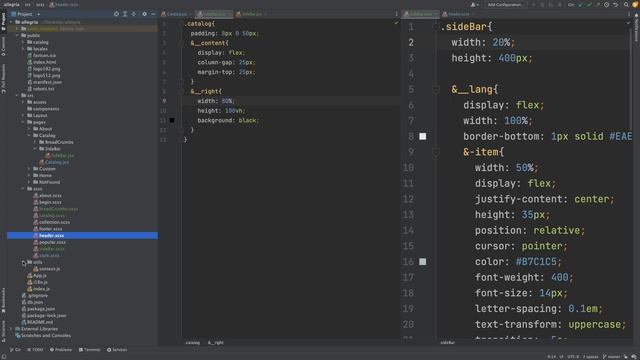Click the IDE updates icon at far top right
Viewport: 640px width, 360px height.
(x=635, y=4)
